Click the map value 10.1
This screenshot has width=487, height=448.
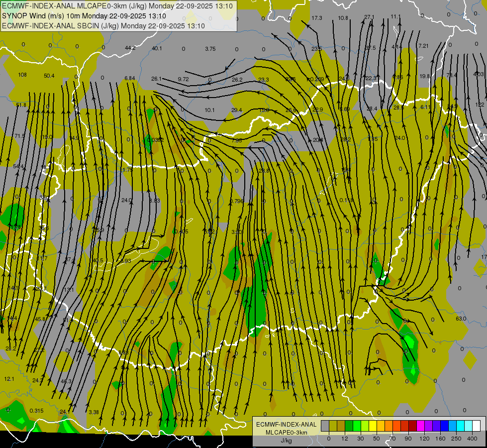(x=209, y=110)
